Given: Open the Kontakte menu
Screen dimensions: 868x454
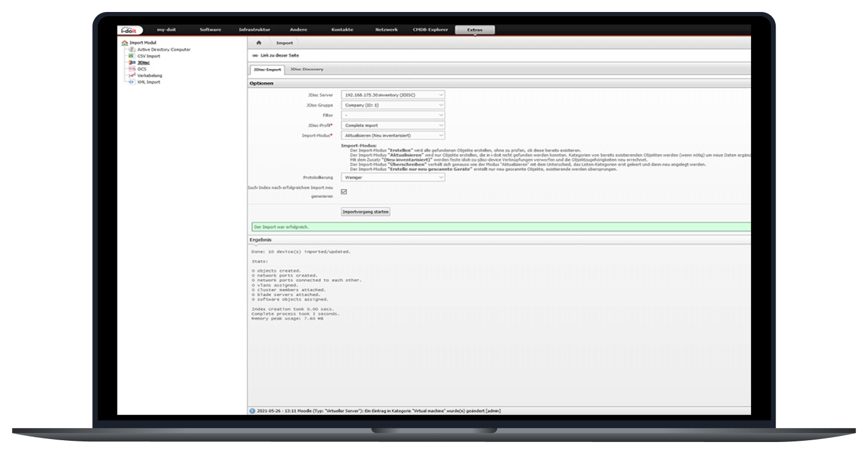Looking at the screenshot, I should point(342,30).
